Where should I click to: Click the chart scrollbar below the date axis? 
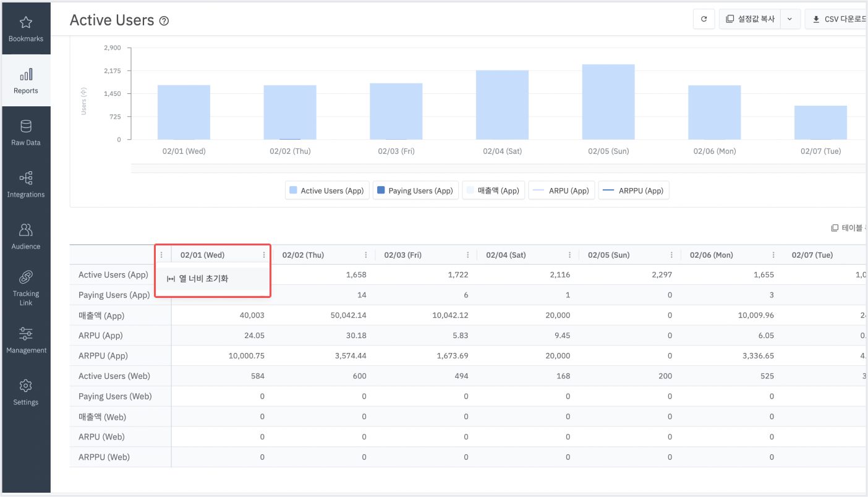coord(498,168)
